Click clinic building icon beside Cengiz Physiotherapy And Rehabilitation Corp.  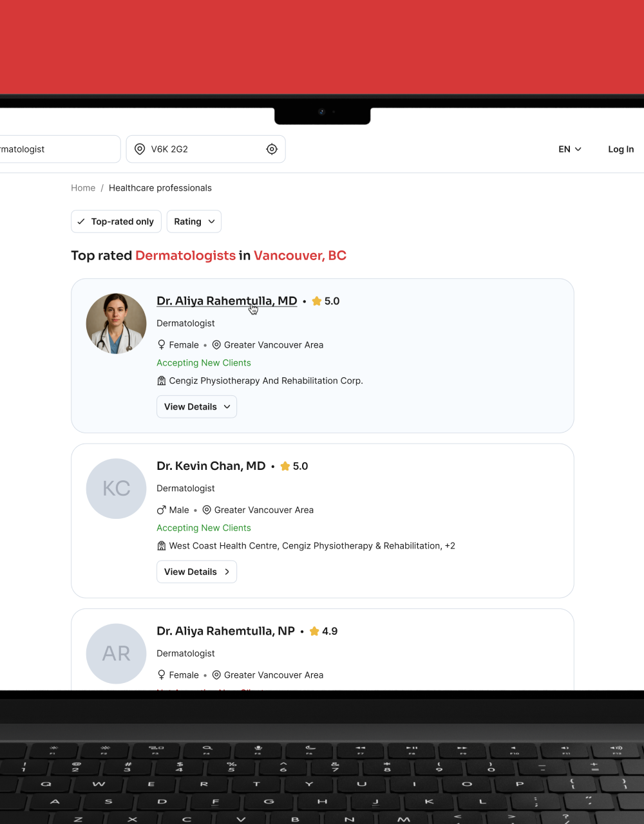tap(162, 381)
